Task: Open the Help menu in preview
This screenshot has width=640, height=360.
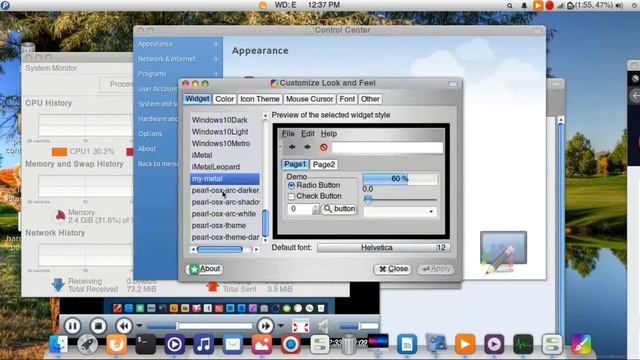Action: 329,134
